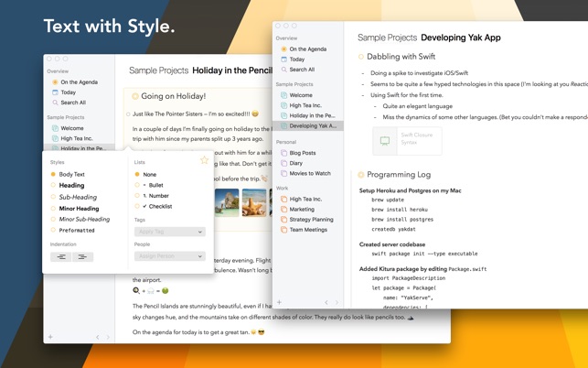
Task: Click the increase indent button under Indentation
Action: tap(82, 257)
